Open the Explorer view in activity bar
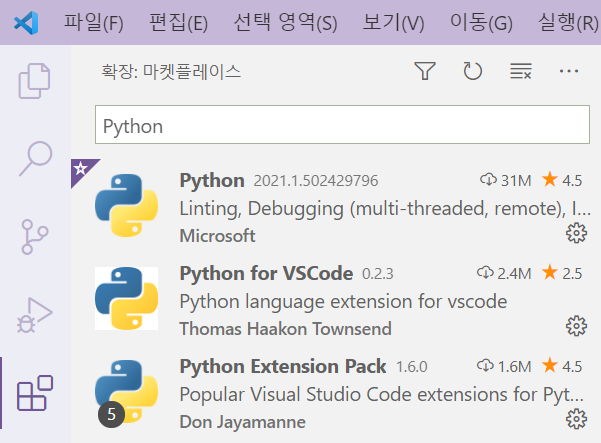 34,81
